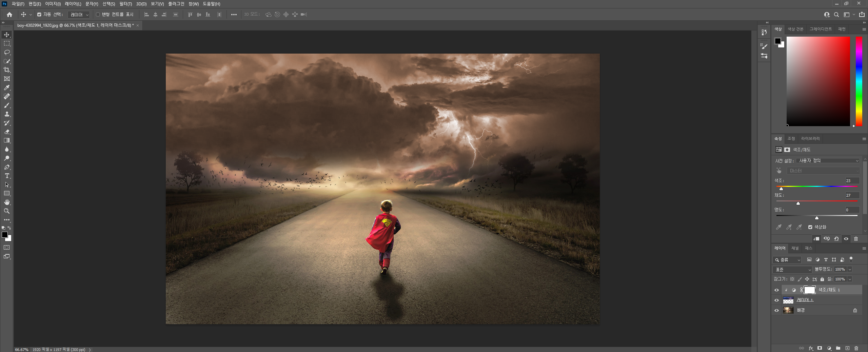The height and width of the screenshot is (352, 868).
Task: Select the Pen tool
Action: click(7, 167)
